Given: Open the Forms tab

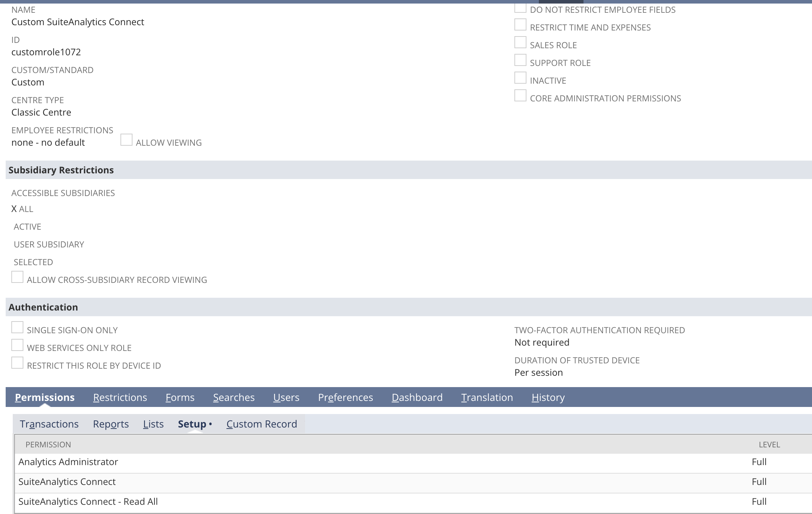Looking at the screenshot, I should point(180,397).
